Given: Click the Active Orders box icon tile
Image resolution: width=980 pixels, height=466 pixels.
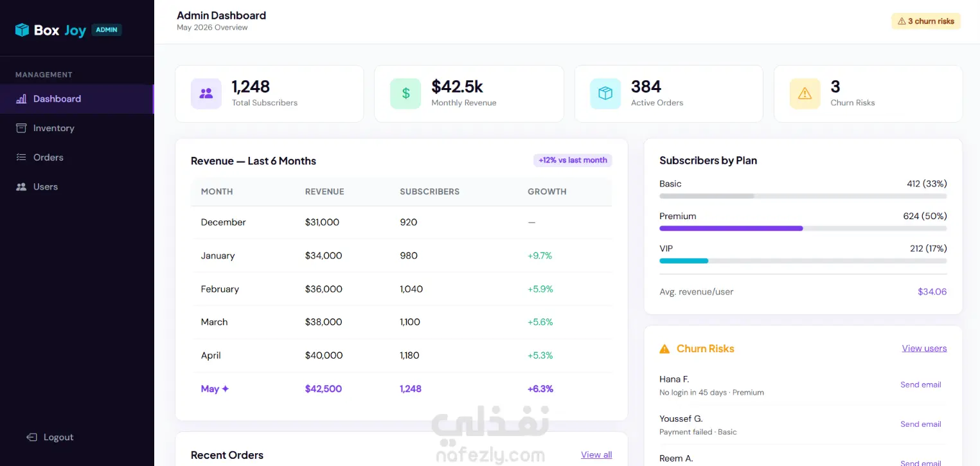Looking at the screenshot, I should pyautogui.click(x=605, y=94).
